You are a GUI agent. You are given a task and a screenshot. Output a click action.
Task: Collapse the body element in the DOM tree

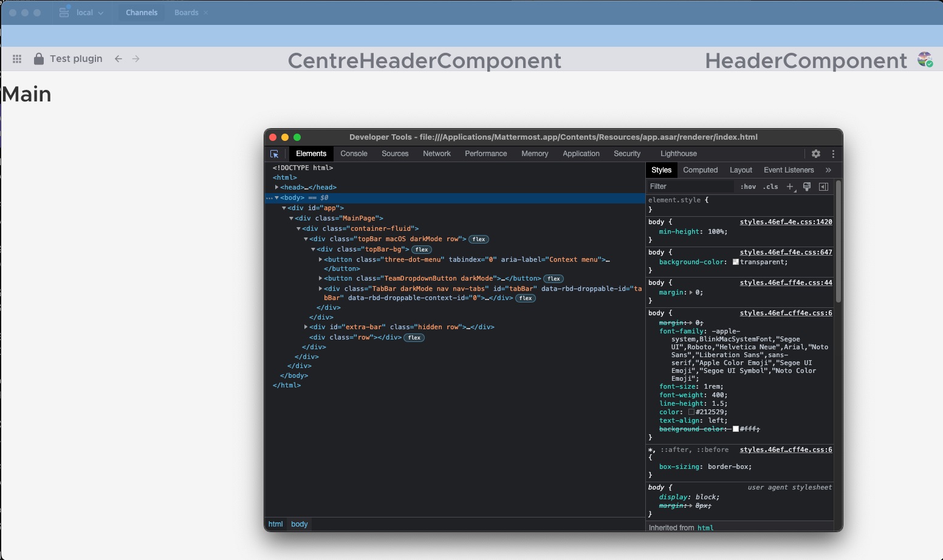(x=278, y=197)
